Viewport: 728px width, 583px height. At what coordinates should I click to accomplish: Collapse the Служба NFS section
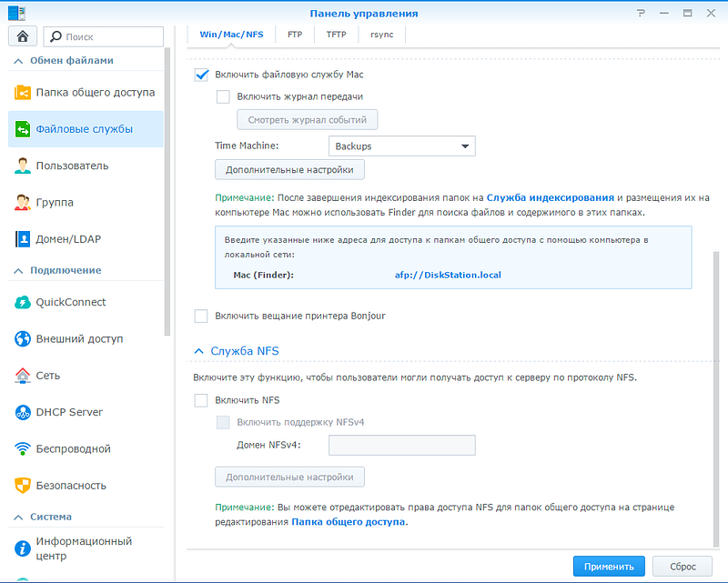tap(198, 351)
